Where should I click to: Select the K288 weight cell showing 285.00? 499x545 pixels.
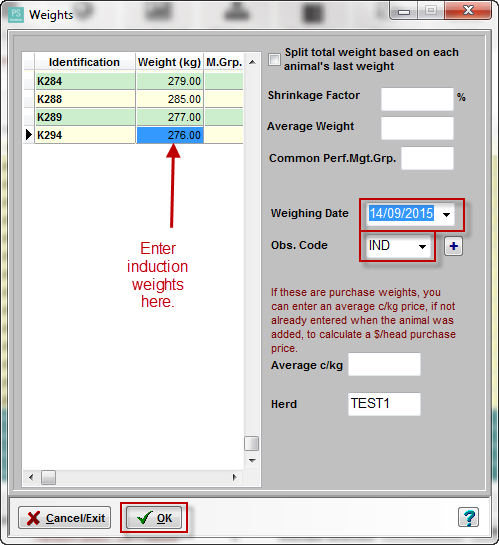[x=170, y=99]
